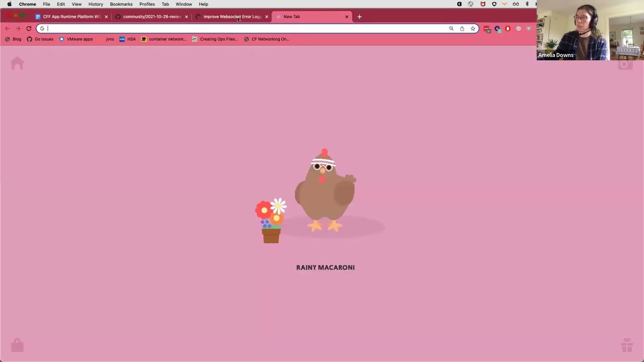The width and height of the screenshot is (644, 362).
Task: Open the History menu
Action: click(x=96, y=4)
